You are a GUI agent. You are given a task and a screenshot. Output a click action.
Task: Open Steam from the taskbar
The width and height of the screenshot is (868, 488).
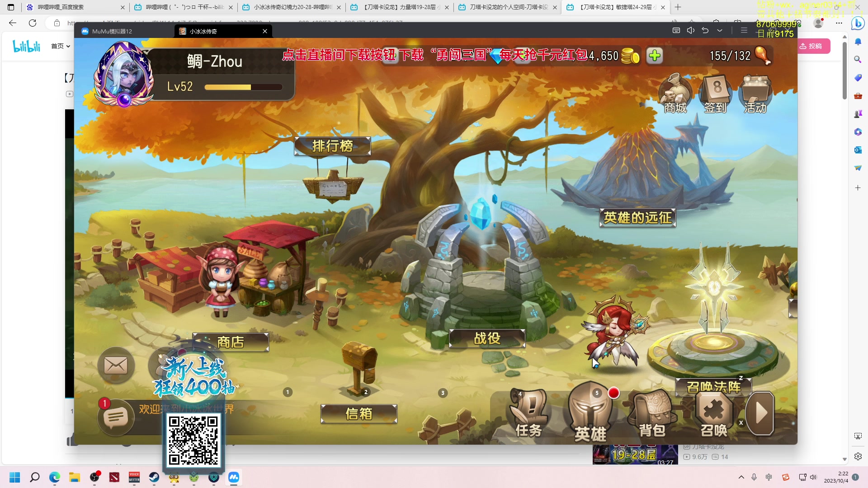point(154,477)
